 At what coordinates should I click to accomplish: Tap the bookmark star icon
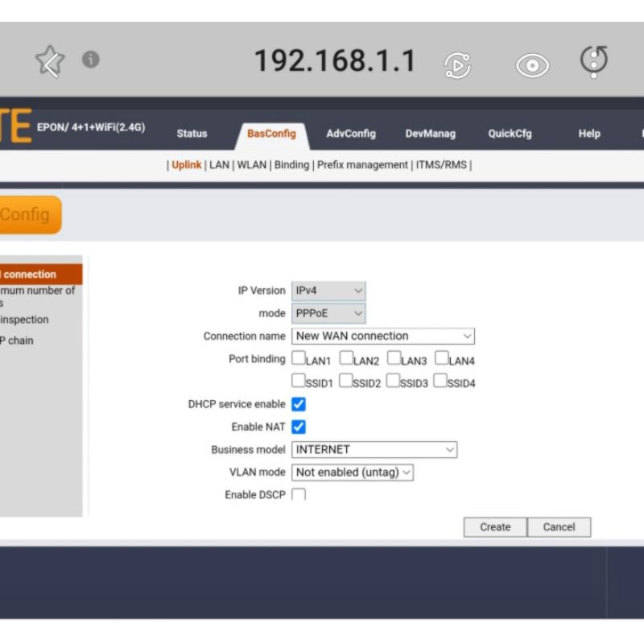49,61
